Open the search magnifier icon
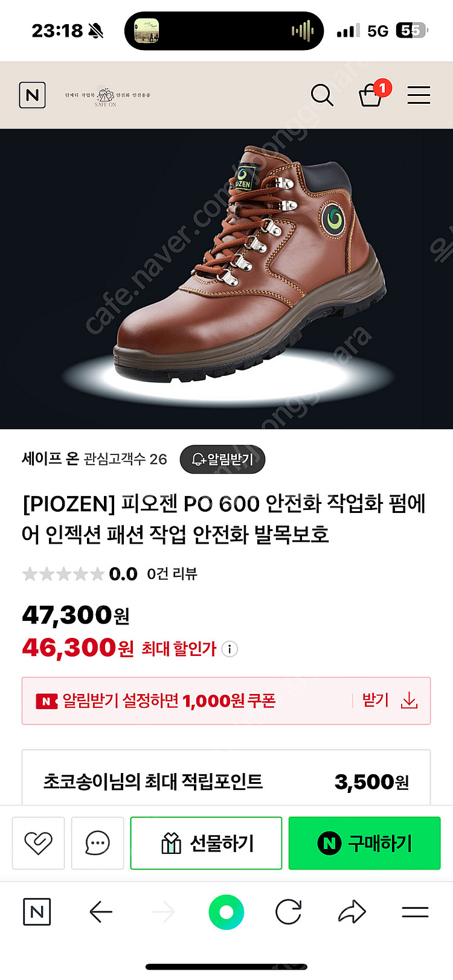The image size is (453, 980). click(322, 95)
